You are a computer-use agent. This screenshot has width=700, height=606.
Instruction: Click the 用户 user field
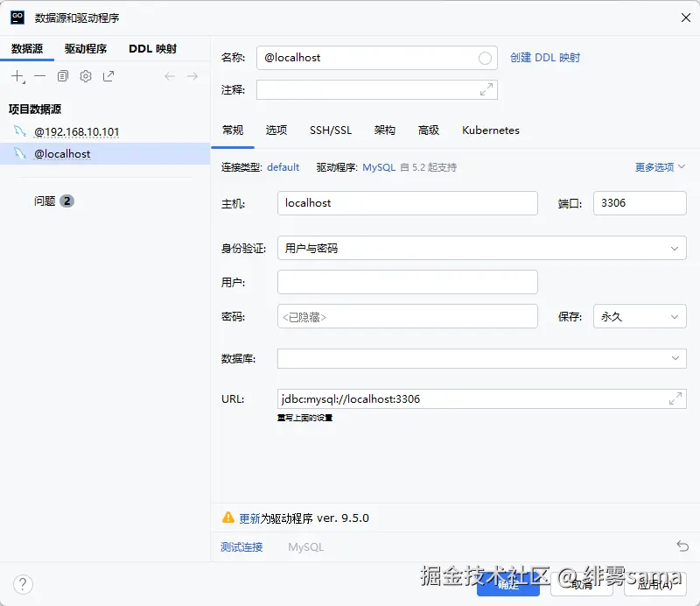click(x=407, y=282)
